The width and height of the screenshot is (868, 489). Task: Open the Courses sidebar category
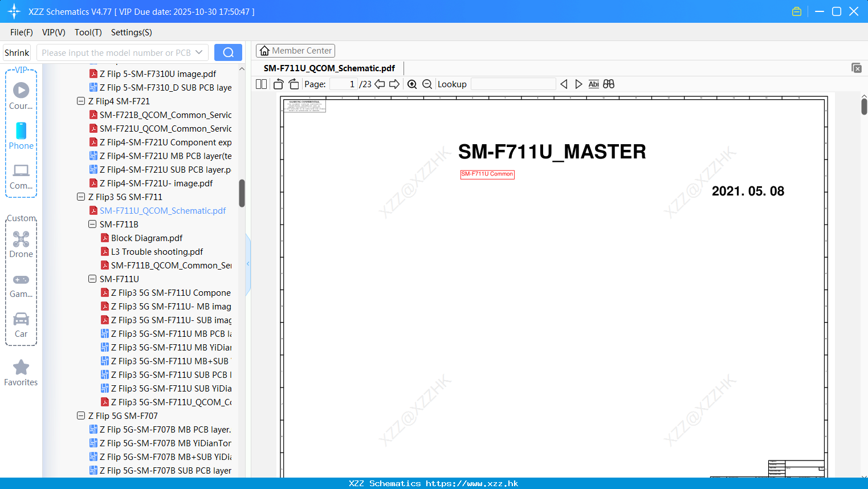tap(21, 96)
